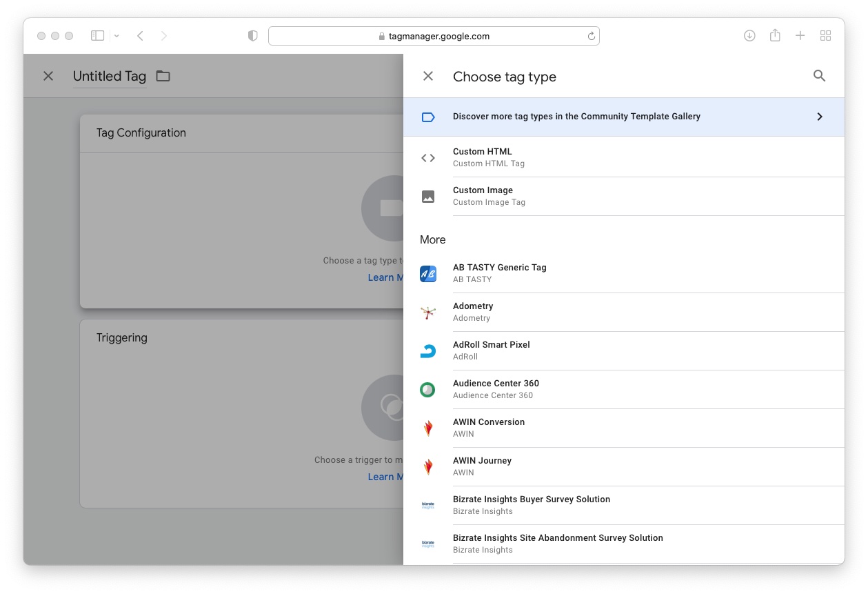Close the Untitled Tag editor
The height and width of the screenshot is (594, 868).
pyautogui.click(x=48, y=76)
